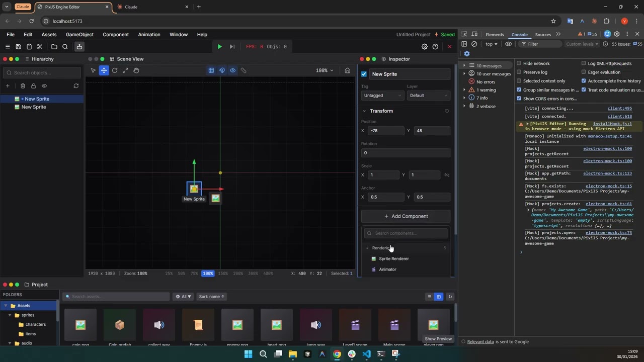Uncheck the New Sprite active checkbox in Inspector
644x362 pixels.
(364, 74)
